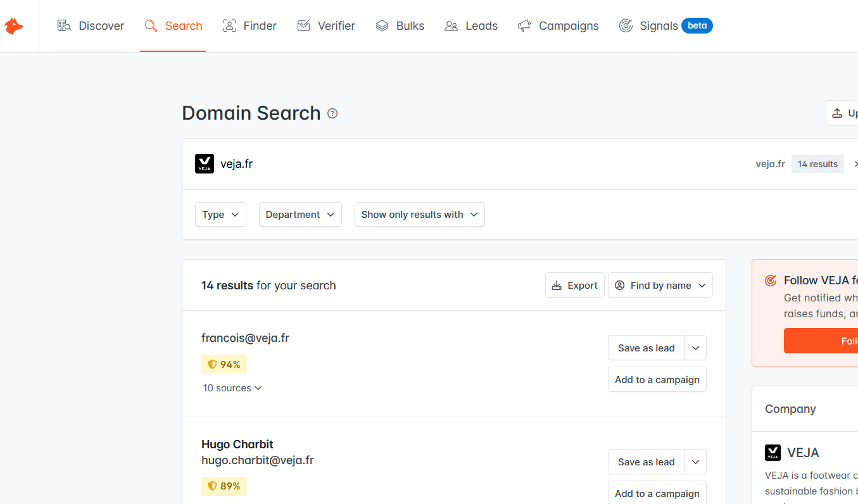Viewport: 858px width, 504px height.
Task: Open the Type filter dropdown
Action: tap(220, 215)
